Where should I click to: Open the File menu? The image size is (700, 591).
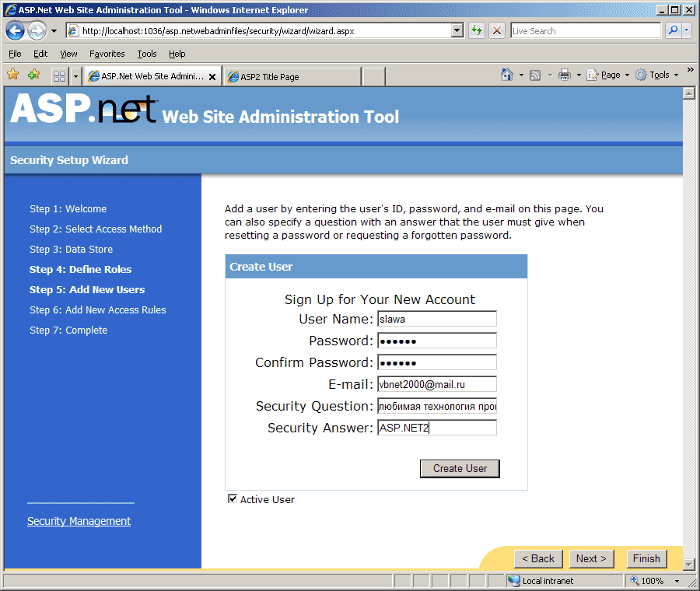coord(15,54)
